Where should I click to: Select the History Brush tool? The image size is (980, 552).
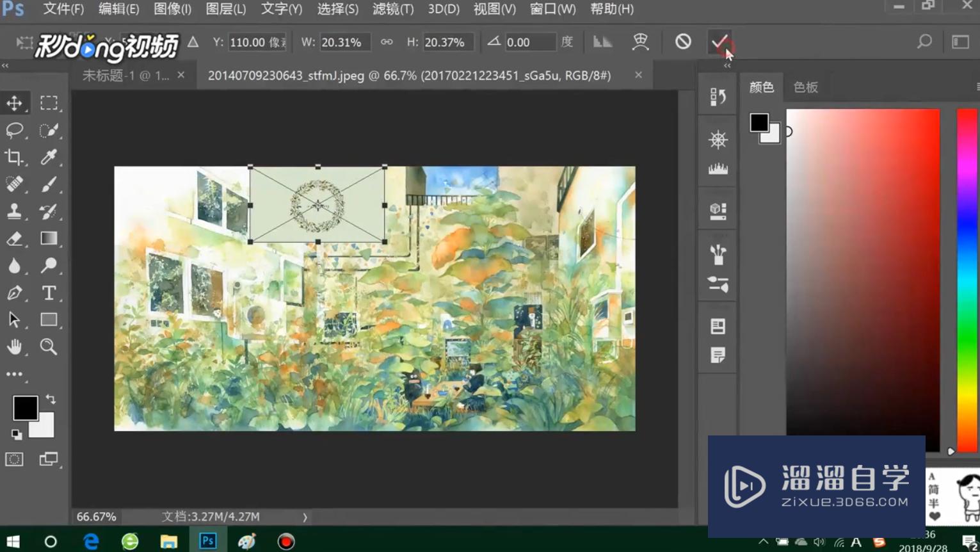tap(49, 211)
